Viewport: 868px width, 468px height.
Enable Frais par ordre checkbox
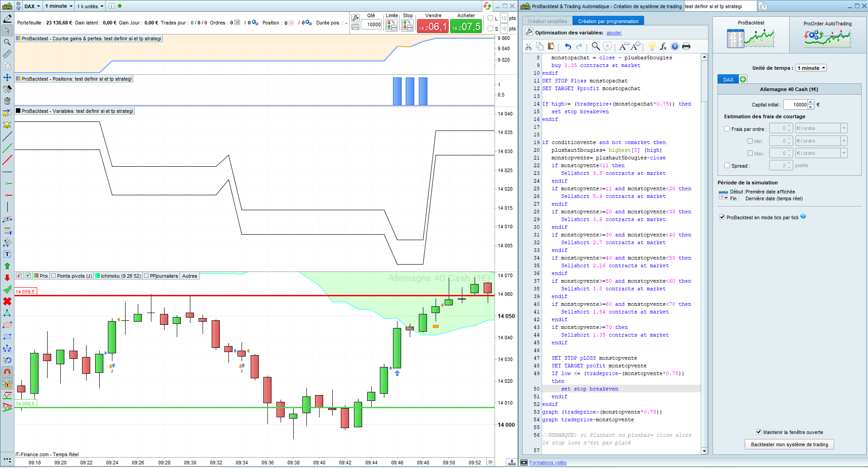coord(727,129)
